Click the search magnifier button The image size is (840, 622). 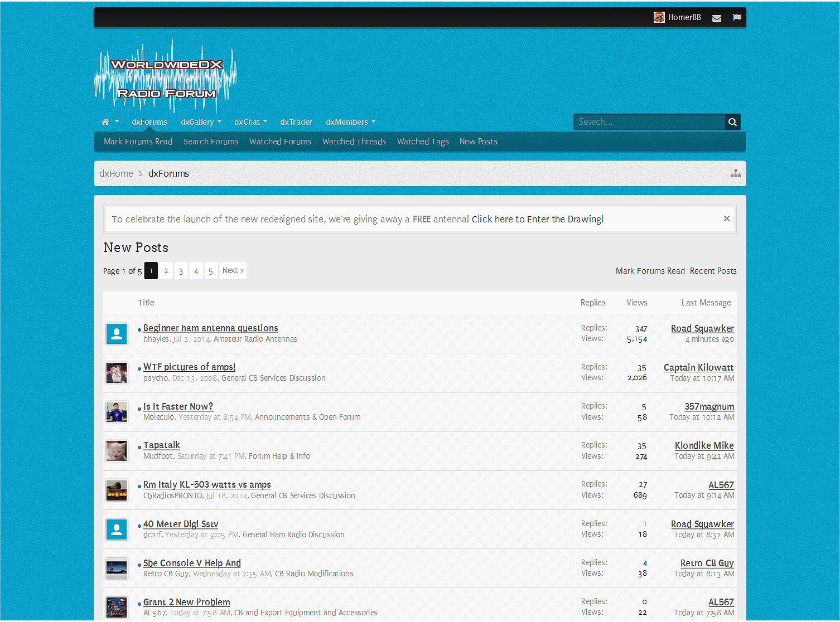pos(732,122)
